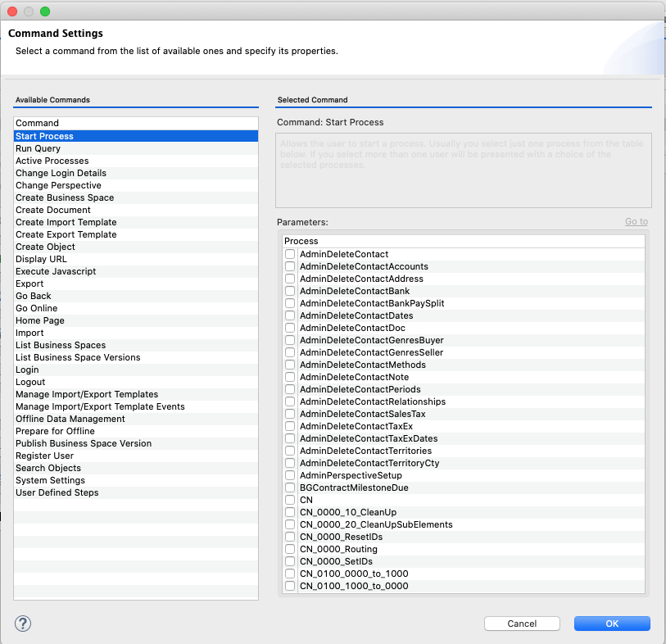Choose the Display URL command
Screen dimensions: 666x644
(x=136, y=259)
